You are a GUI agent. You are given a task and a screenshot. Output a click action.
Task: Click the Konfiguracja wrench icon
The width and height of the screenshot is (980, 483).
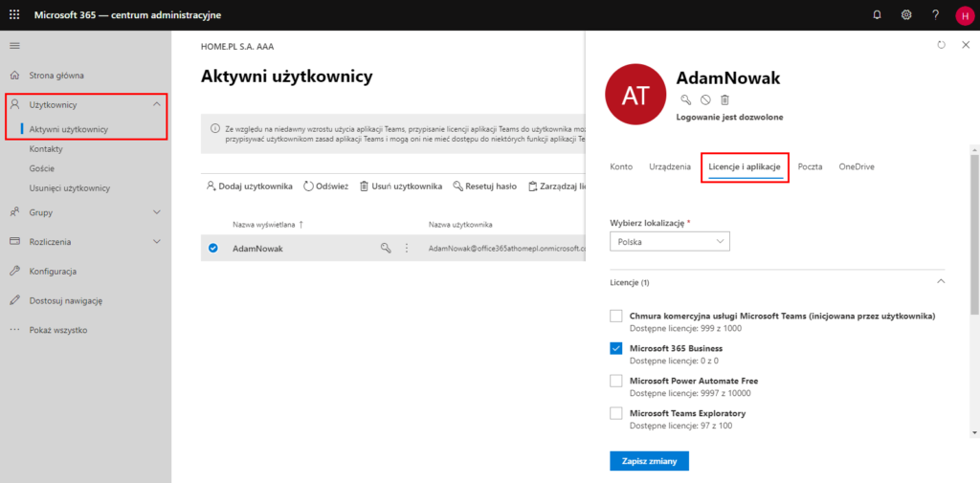tap(15, 272)
